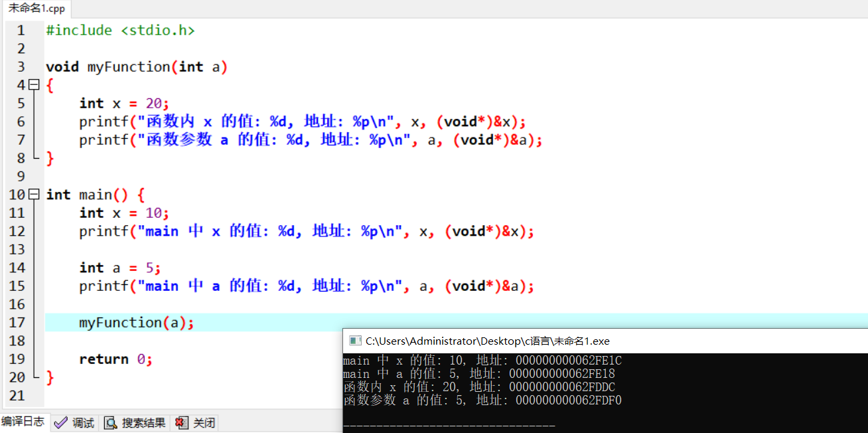Click the console window title bar icon
Viewport: 868px width, 433px height.
point(356,341)
